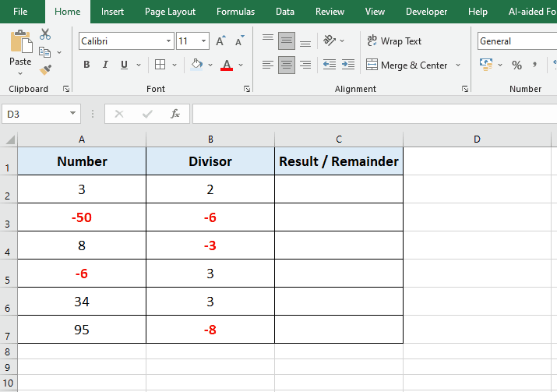Open borders grid icon

[160, 65]
